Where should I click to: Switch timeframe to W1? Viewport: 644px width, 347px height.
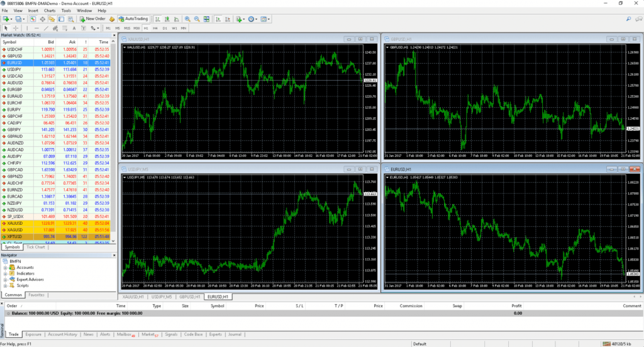coord(174,28)
